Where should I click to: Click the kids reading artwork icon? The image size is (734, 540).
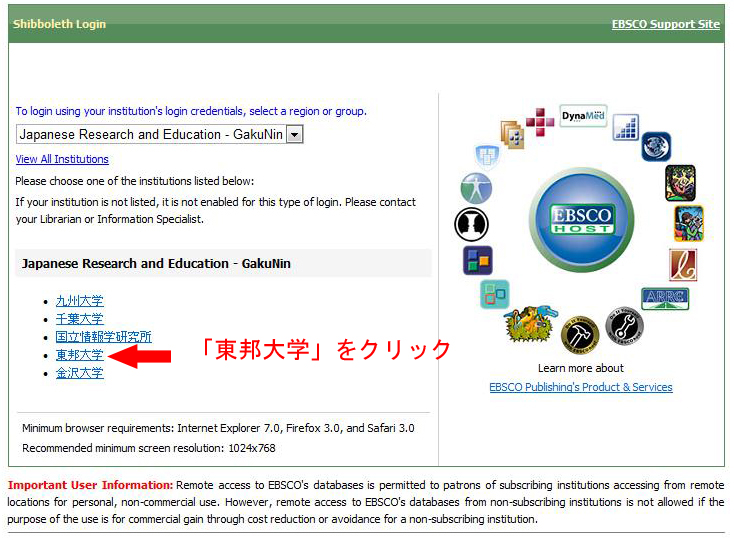coord(689,223)
